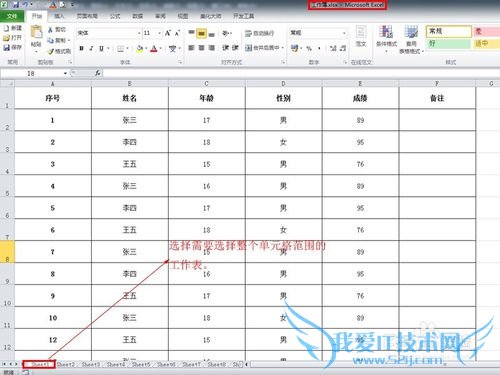Screen dimensions: 500x375
Task: Click the Decrease Font Size icon
Action: 177,33
